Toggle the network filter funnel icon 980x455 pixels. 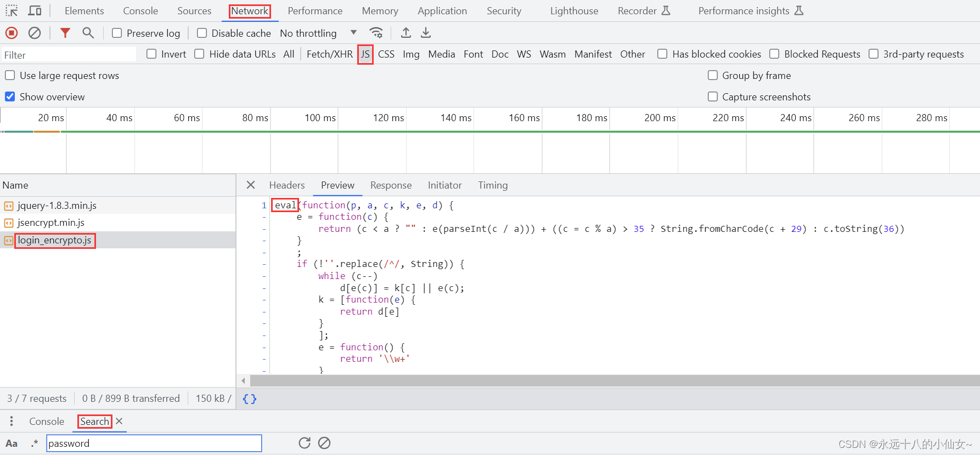tap(65, 33)
